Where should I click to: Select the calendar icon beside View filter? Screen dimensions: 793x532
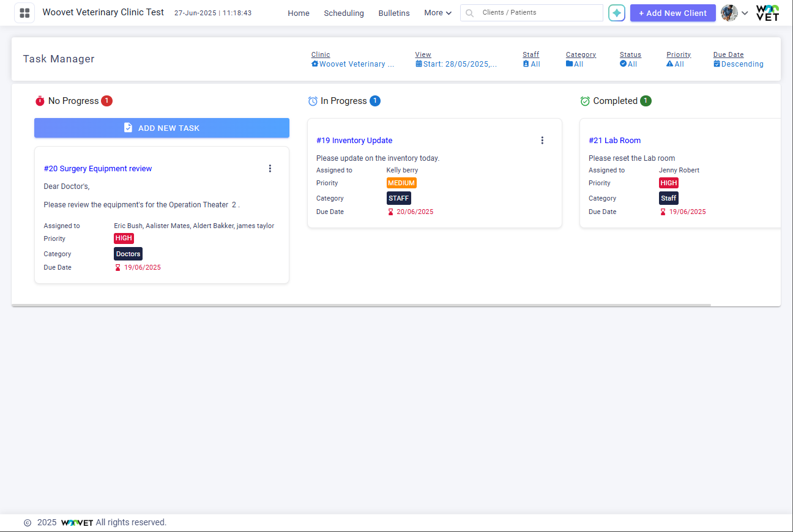(x=420, y=64)
